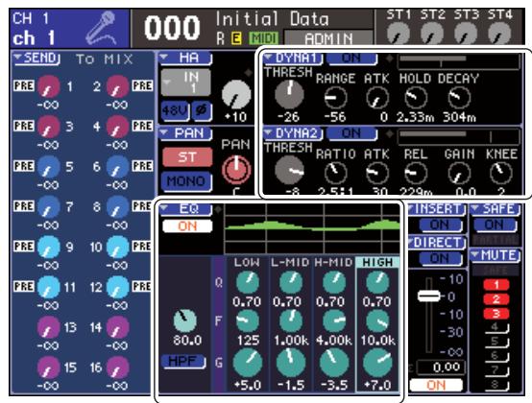Click the HPF button
This screenshot has height=403, width=532.
tap(183, 362)
